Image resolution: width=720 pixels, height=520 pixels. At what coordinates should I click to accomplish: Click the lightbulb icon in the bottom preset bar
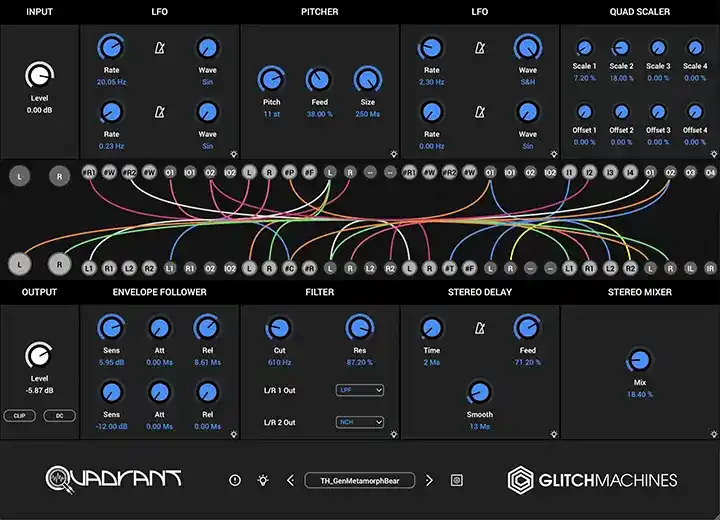click(x=263, y=480)
